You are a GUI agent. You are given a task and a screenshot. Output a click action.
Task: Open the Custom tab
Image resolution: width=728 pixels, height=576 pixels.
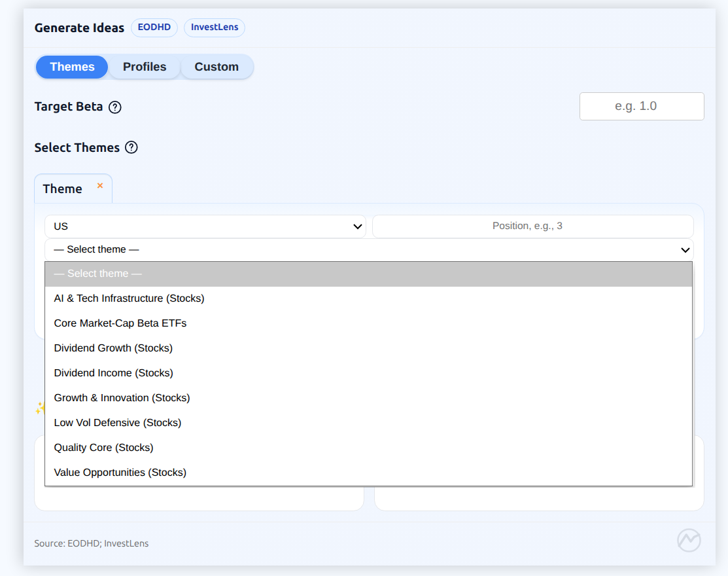click(x=217, y=67)
